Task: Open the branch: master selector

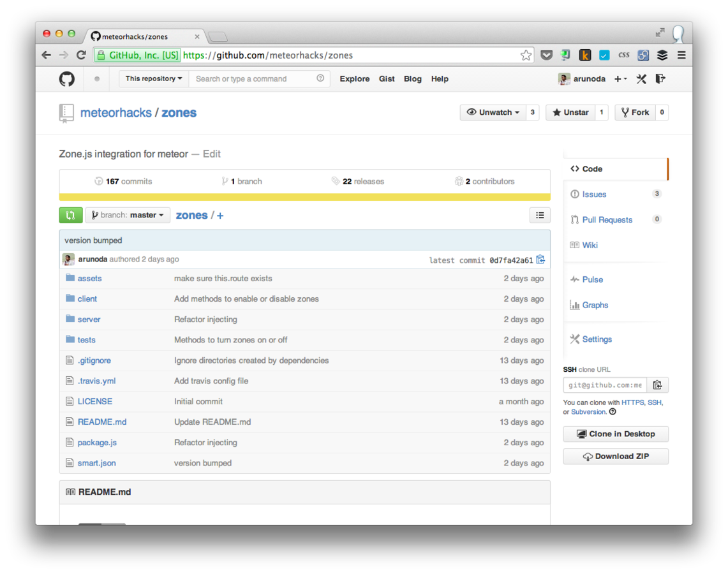Action: [128, 216]
